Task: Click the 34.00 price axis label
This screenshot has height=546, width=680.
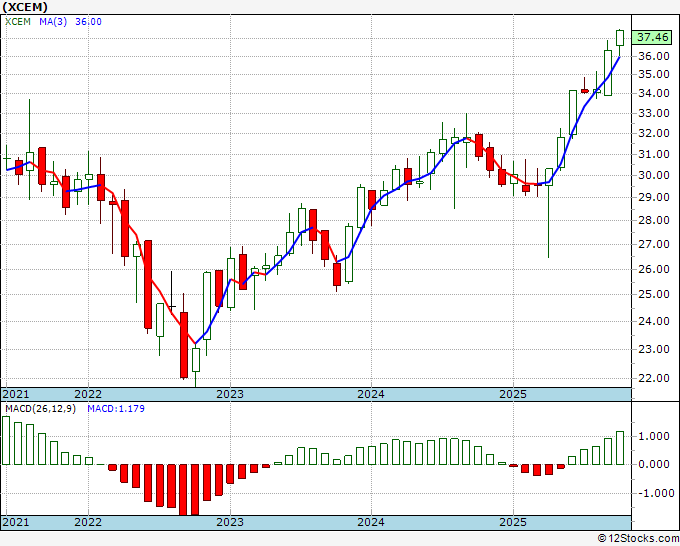Action: click(654, 93)
